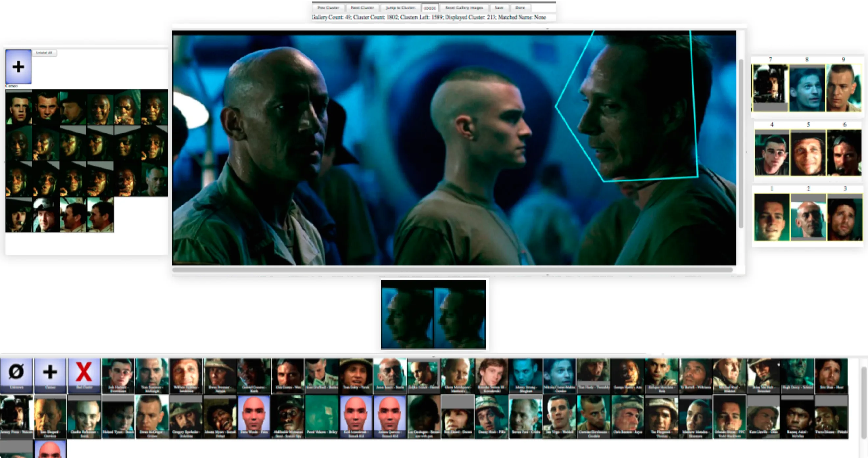
Task: Click the 'Displayed Cluster: 213' status text
Action: tap(470, 17)
